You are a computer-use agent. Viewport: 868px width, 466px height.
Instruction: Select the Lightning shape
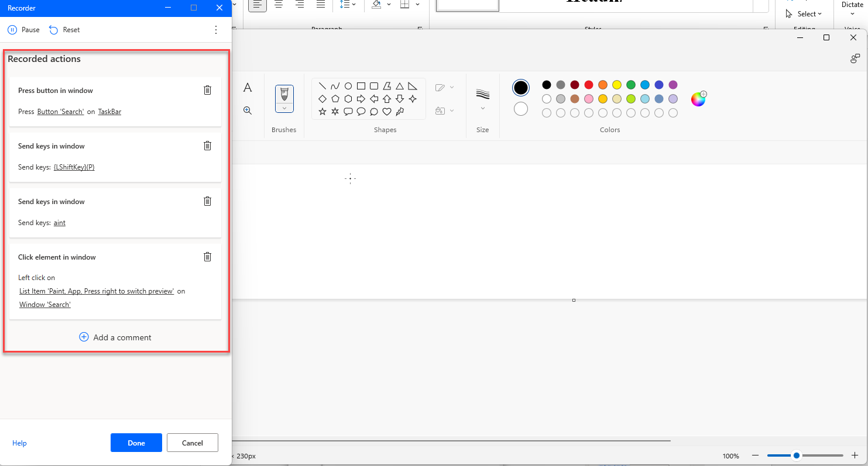[399, 111]
